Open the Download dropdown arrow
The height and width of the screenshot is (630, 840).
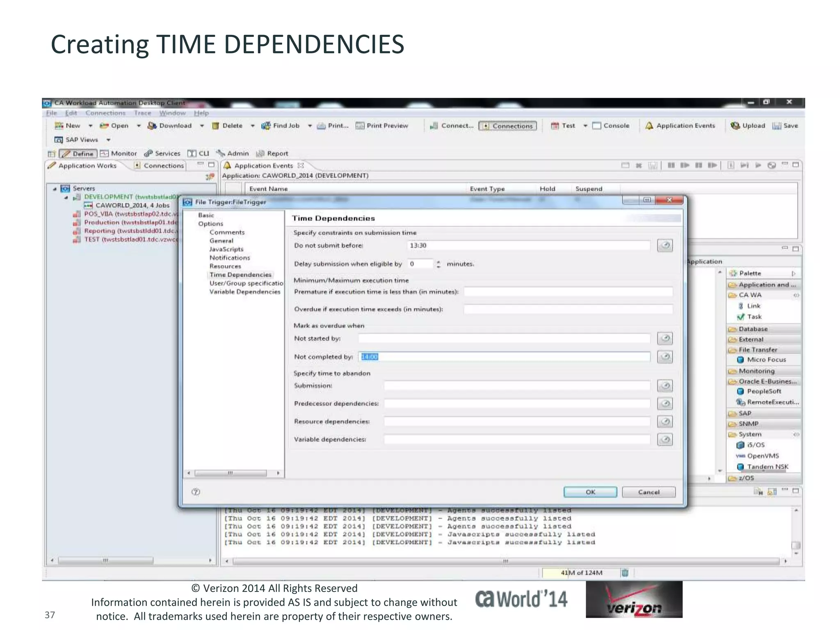click(202, 126)
